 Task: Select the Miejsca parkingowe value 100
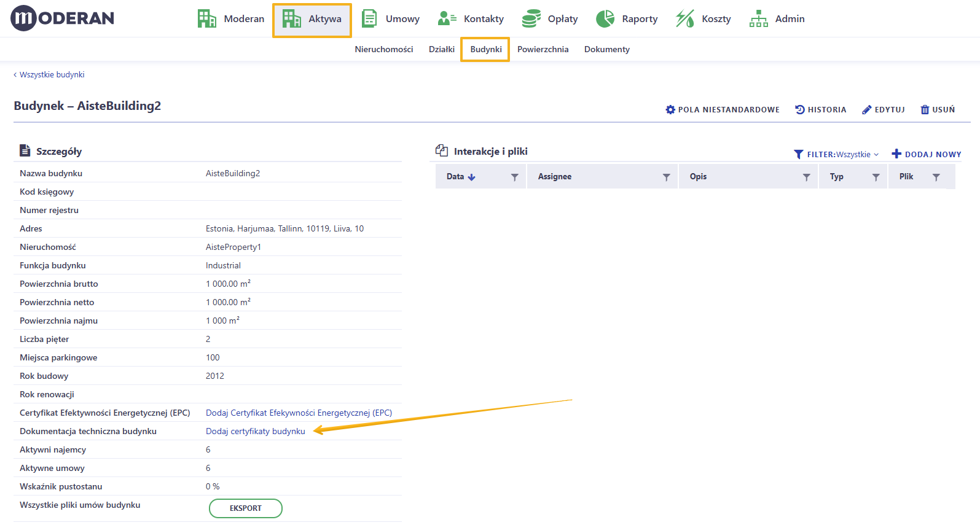(213, 357)
